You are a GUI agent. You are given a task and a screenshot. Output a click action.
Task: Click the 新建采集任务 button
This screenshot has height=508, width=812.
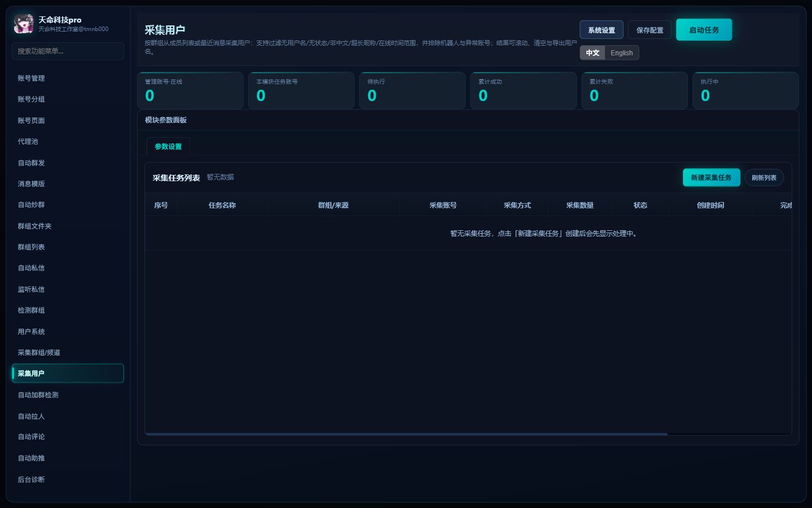[x=711, y=177]
